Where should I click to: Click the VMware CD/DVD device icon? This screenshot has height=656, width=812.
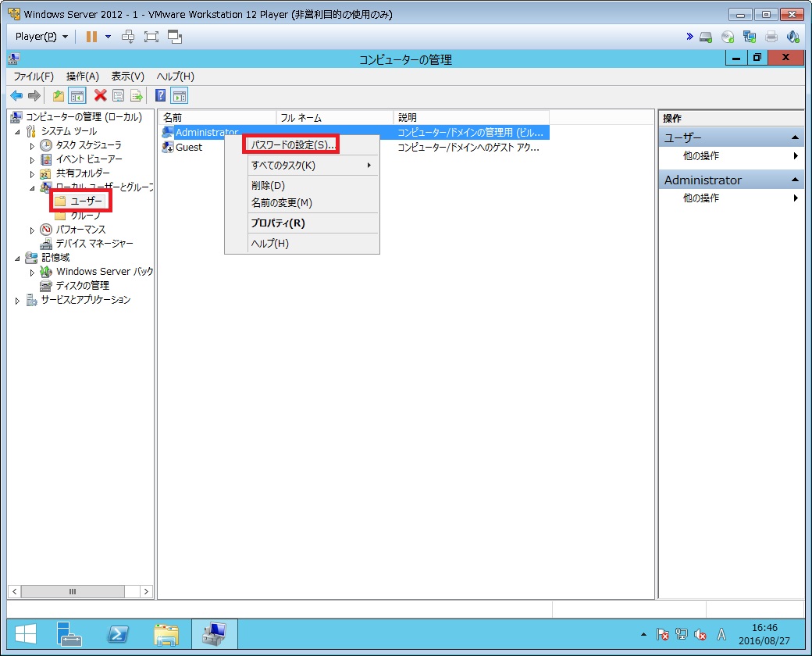(x=728, y=37)
